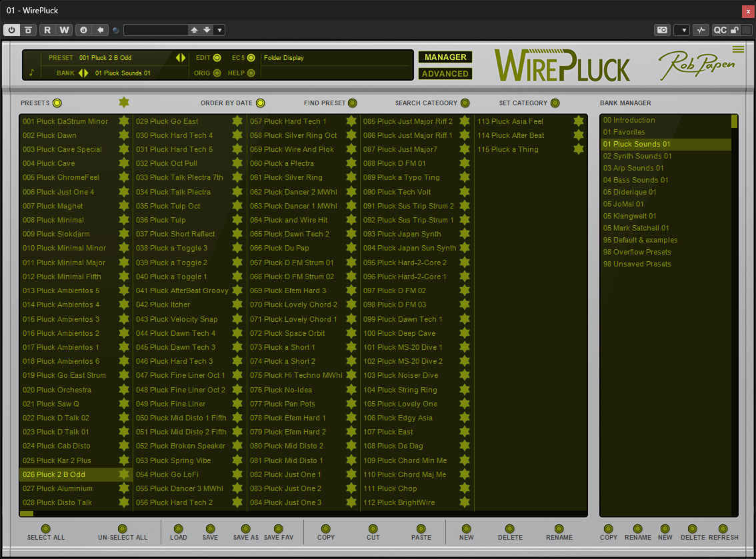Open the ADVANCED page
756x559 pixels.
tap(445, 73)
